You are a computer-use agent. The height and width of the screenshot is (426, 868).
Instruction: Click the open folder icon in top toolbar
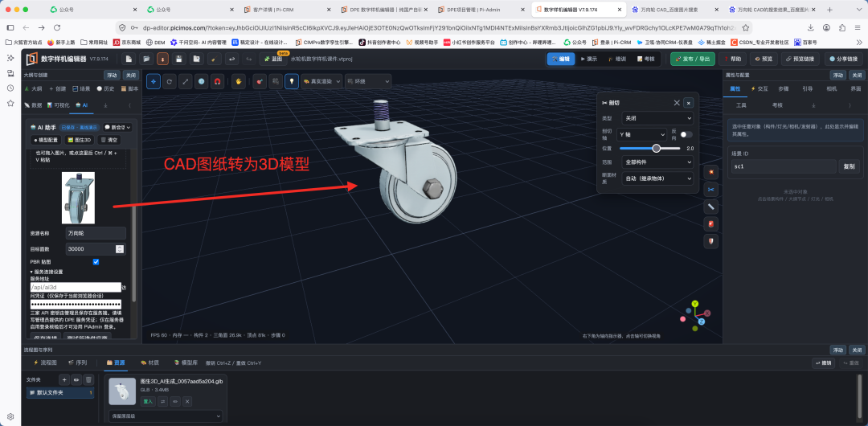(145, 59)
